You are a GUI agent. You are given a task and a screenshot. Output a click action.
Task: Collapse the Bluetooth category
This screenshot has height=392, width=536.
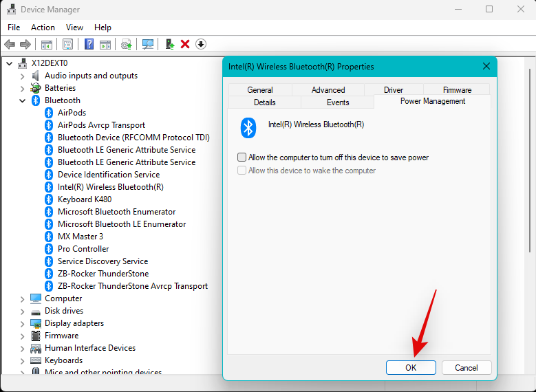(22, 100)
